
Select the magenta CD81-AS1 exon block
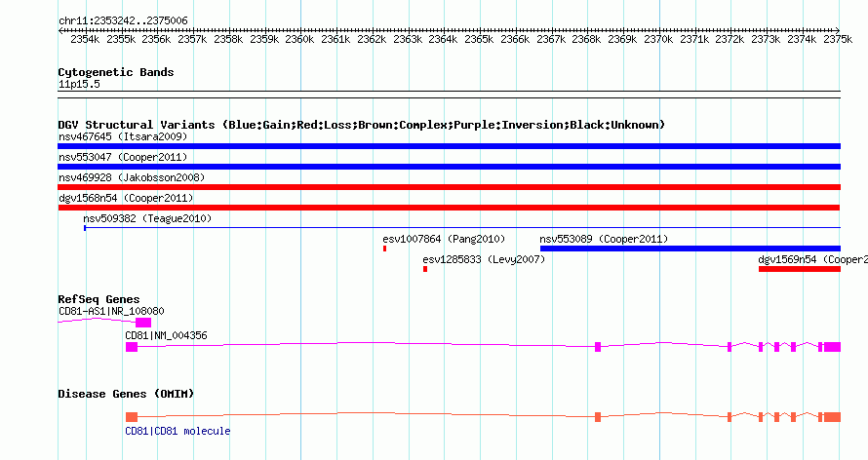[142, 323]
